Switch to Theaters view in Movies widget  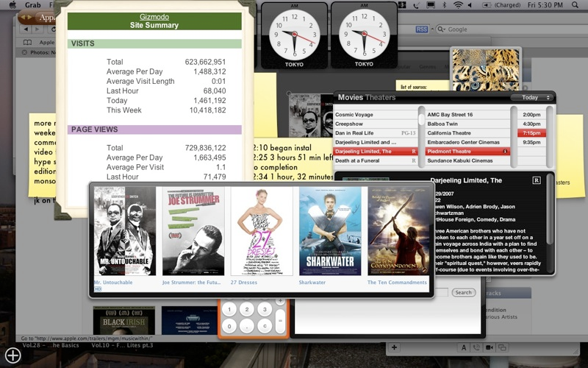click(x=380, y=97)
